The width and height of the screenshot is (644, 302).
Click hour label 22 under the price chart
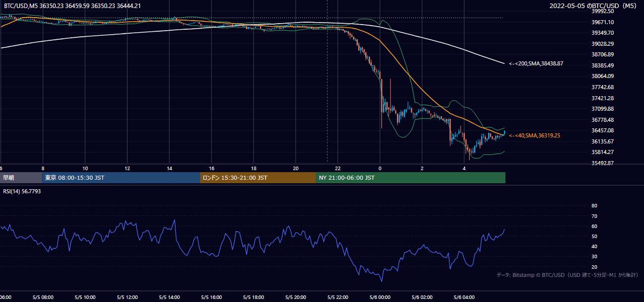tap(338, 168)
